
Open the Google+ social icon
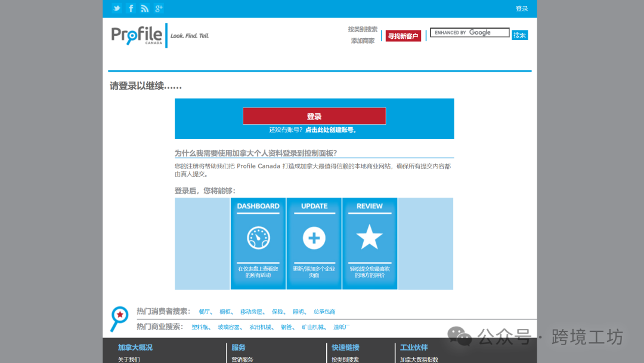pos(159,8)
